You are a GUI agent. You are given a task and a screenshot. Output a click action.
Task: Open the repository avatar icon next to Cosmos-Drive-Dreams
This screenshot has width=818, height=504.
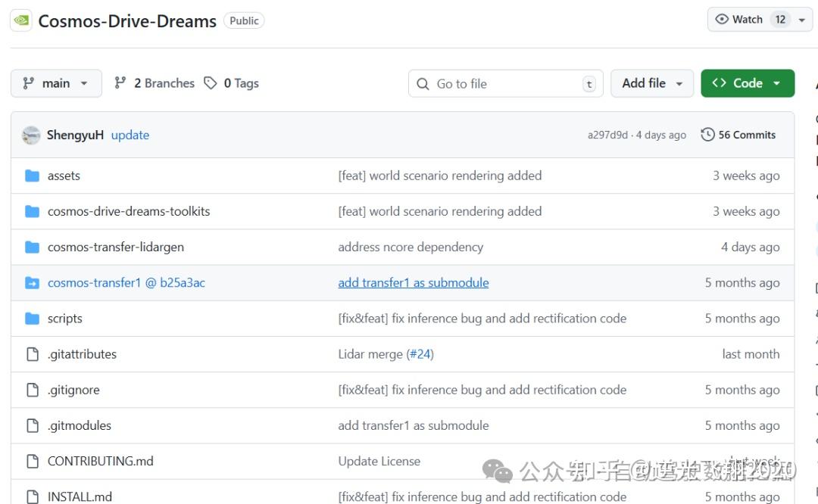20,20
